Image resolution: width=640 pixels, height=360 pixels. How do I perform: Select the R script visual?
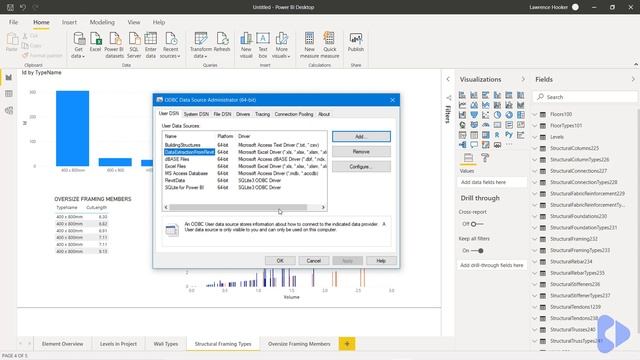[x=497, y=135]
